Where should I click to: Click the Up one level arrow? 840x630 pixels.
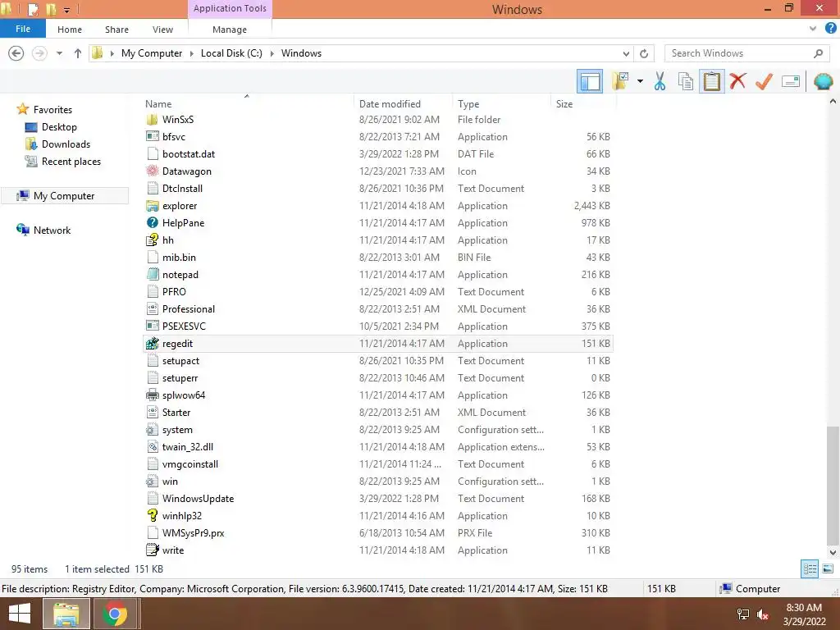[78, 53]
